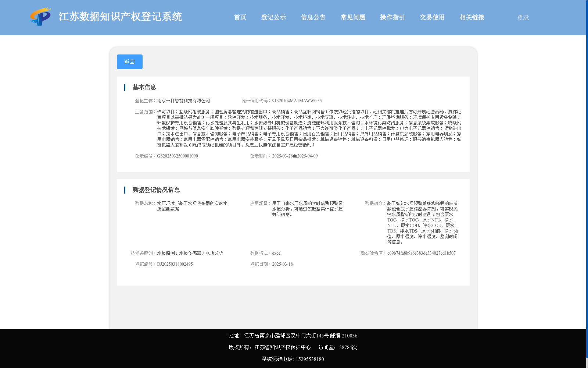Image resolution: width=588 pixels, height=368 pixels.
Task: Select the 数据简介 description paragraph
Action: pos(423,223)
